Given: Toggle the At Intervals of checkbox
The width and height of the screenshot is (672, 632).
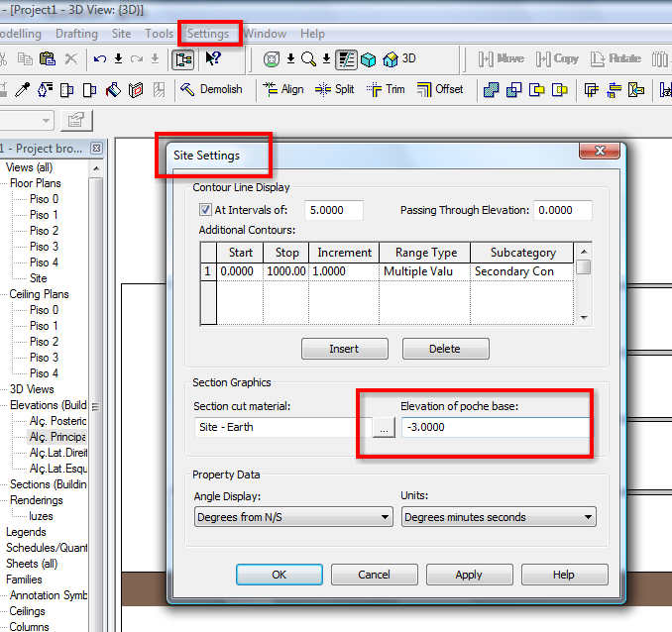Looking at the screenshot, I should tap(206, 210).
